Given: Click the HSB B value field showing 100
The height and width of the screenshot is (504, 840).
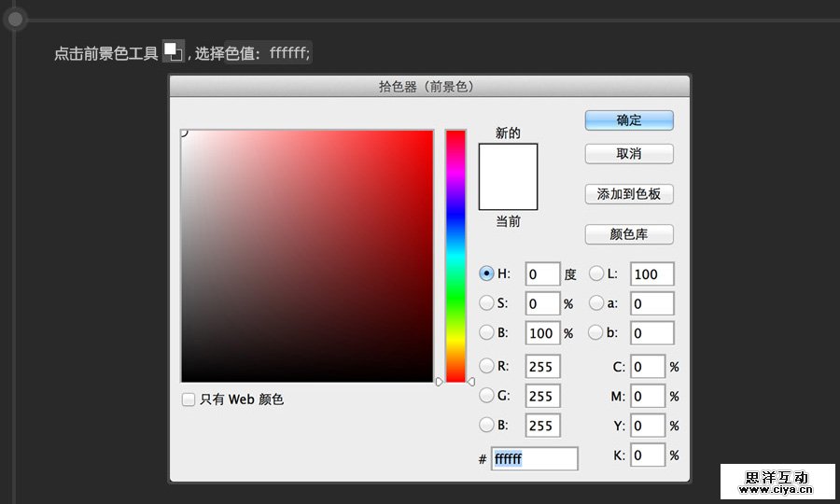Looking at the screenshot, I should pos(542,333).
